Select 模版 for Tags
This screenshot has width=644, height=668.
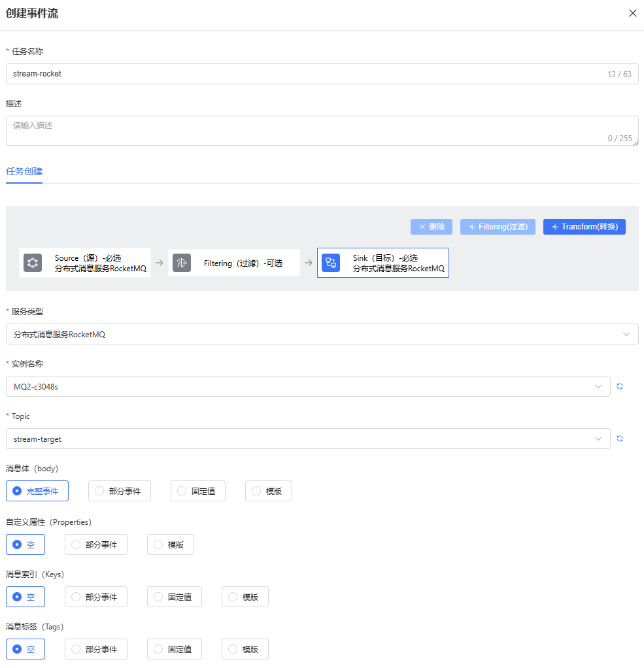pyautogui.click(x=245, y=649)
